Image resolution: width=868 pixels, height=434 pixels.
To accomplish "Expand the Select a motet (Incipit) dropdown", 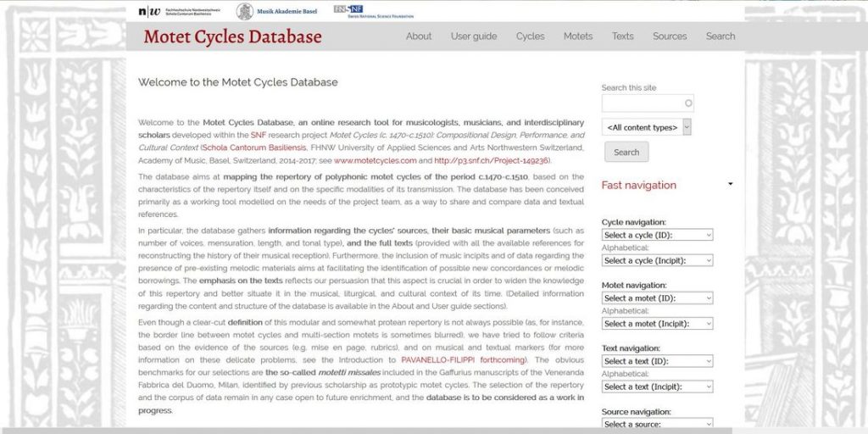I will [x=657, y=324].
